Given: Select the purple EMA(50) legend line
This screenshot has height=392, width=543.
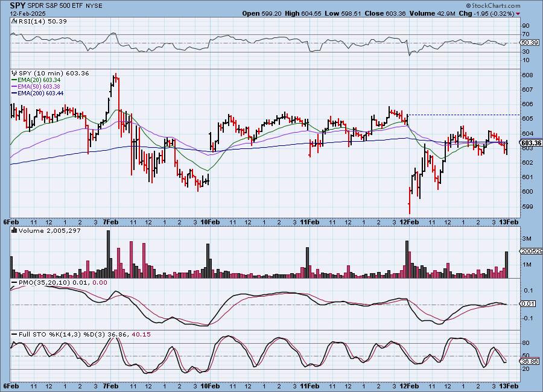Looking at the screenshot, I should pos(14,87).
